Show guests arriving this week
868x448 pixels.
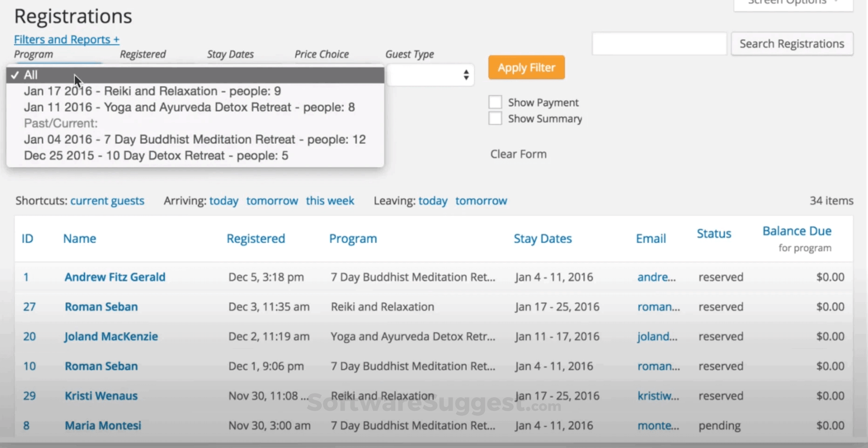[330, 200]
